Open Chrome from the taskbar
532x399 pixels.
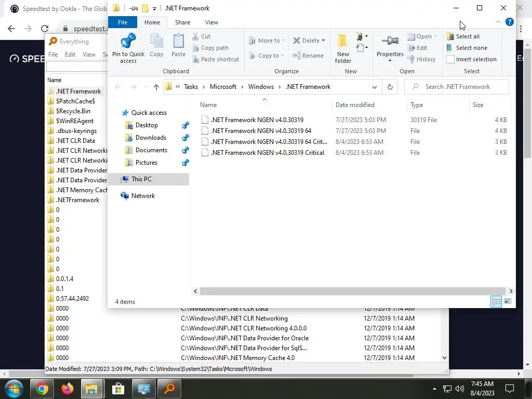42,389
